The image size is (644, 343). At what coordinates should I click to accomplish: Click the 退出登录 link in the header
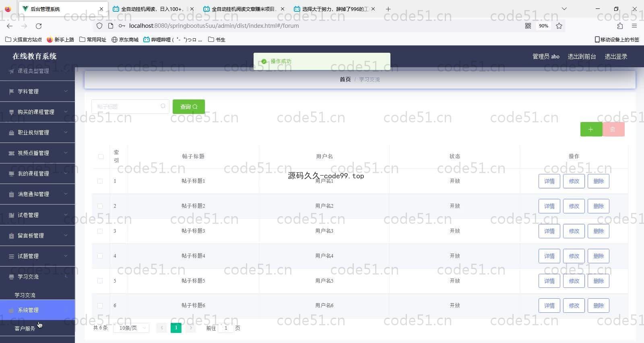616,56
